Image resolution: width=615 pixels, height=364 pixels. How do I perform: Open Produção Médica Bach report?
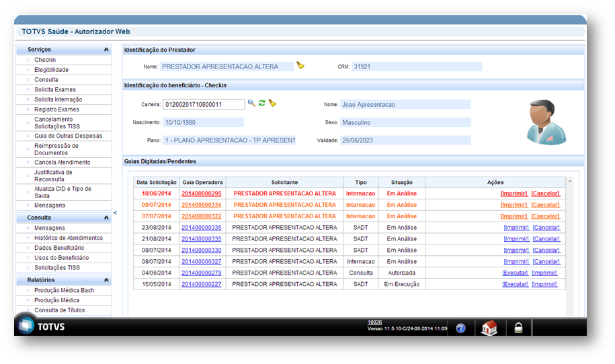[x=64, y=290]
